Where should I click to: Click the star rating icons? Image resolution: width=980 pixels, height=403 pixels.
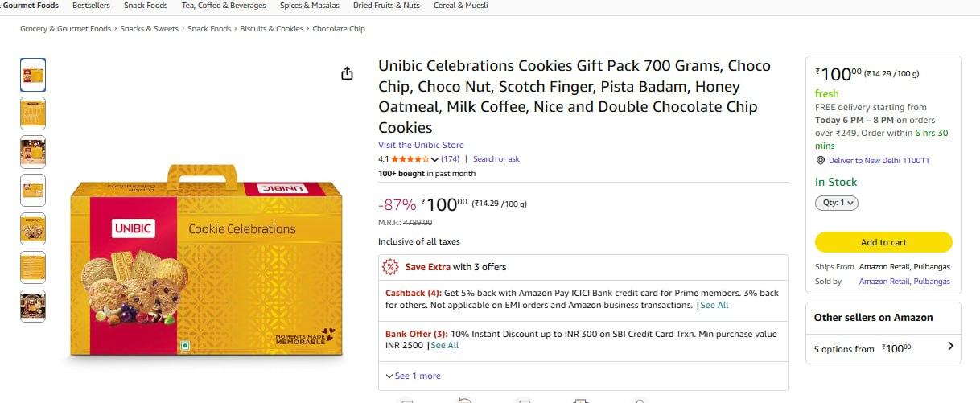click(x=410, y=159)
